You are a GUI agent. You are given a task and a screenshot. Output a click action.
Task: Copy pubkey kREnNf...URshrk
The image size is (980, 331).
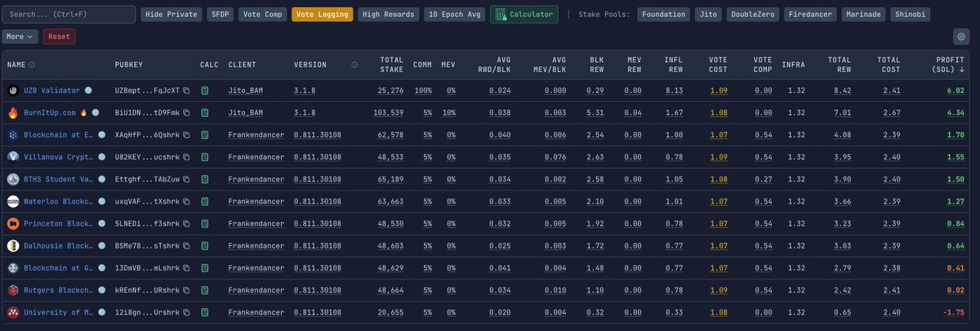pos(186,289)
